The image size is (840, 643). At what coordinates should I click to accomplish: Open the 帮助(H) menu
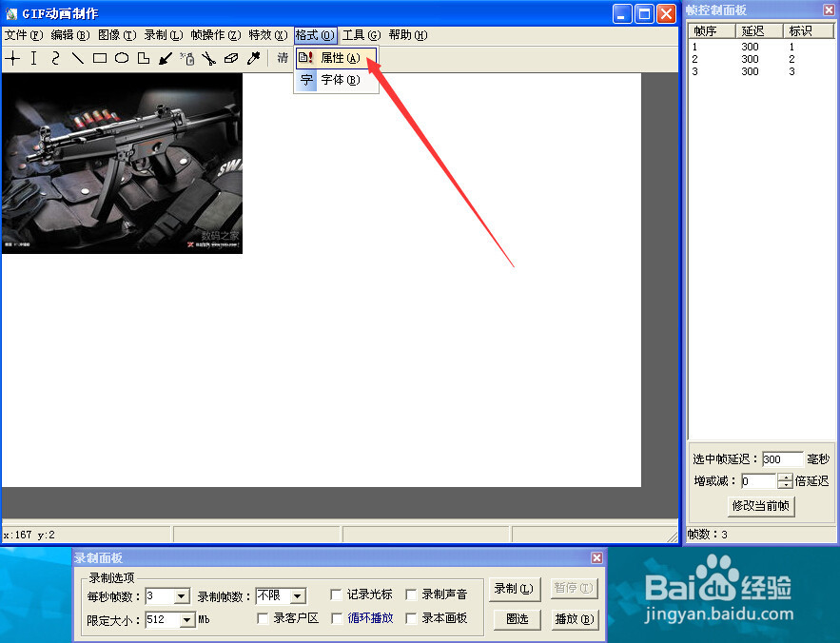[x=408, y=35]
